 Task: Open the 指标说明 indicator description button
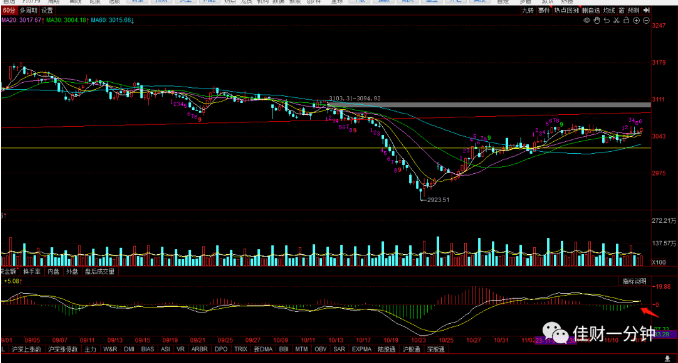634,281
